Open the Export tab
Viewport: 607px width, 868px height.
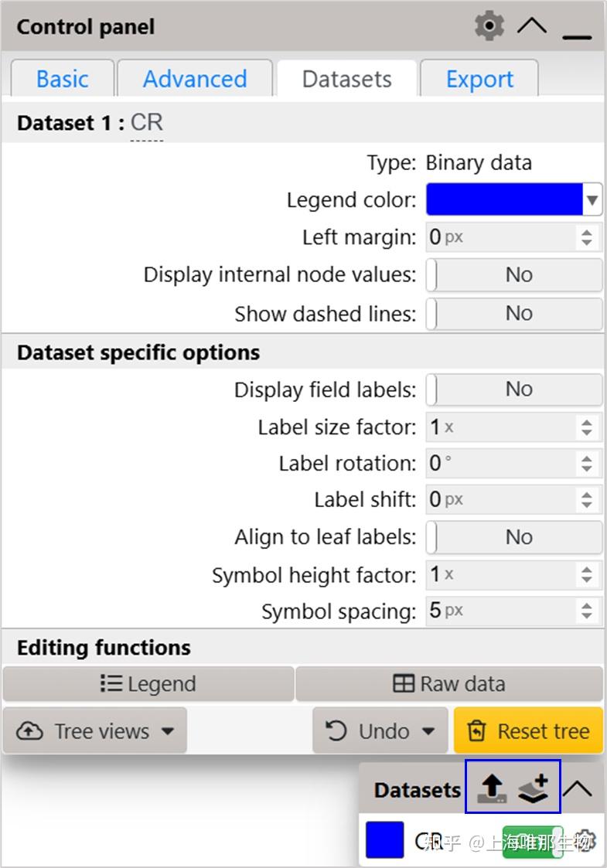point(479,79)
